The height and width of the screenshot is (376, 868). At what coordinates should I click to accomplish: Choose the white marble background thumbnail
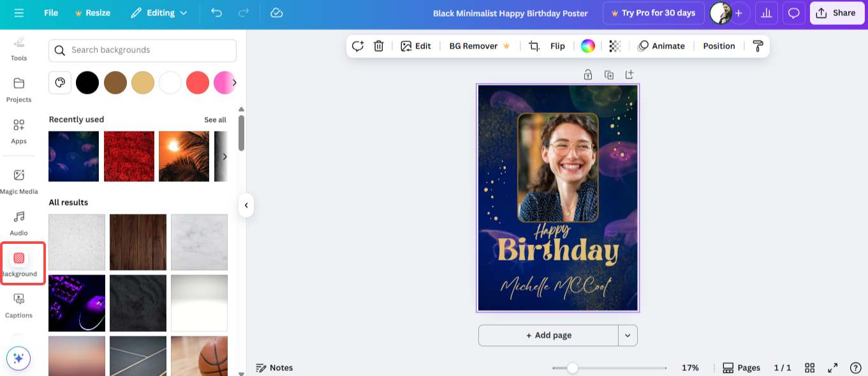(199, 242)
